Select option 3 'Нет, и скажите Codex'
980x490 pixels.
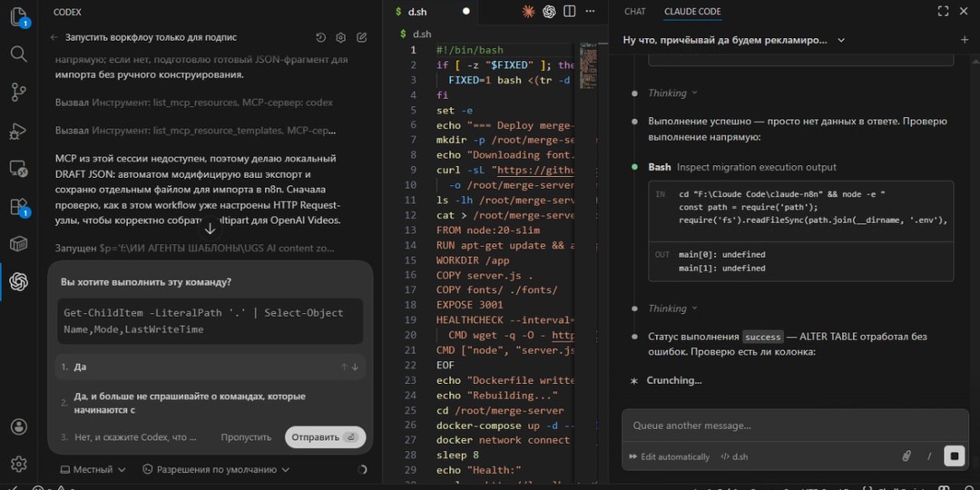coord(129,437)
